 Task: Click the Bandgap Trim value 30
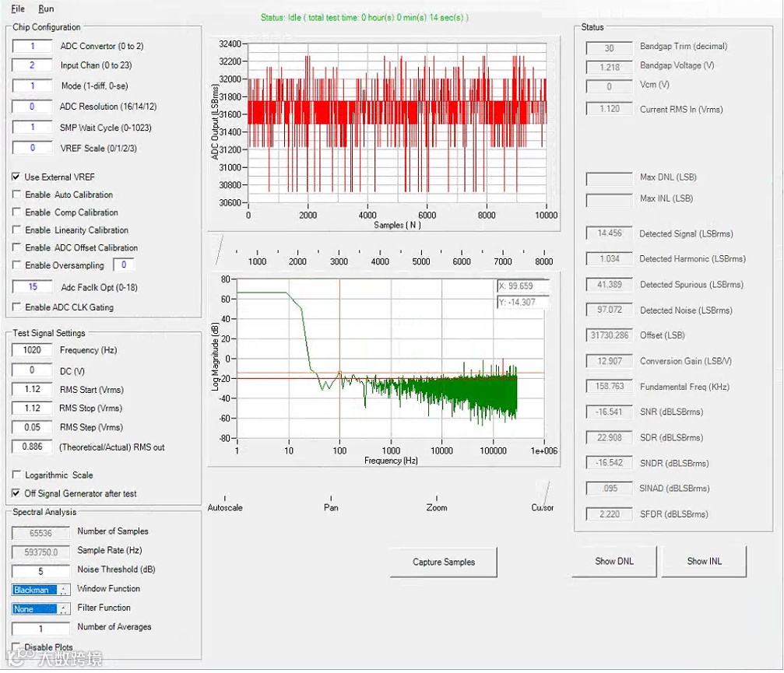(x=609, y=48)
